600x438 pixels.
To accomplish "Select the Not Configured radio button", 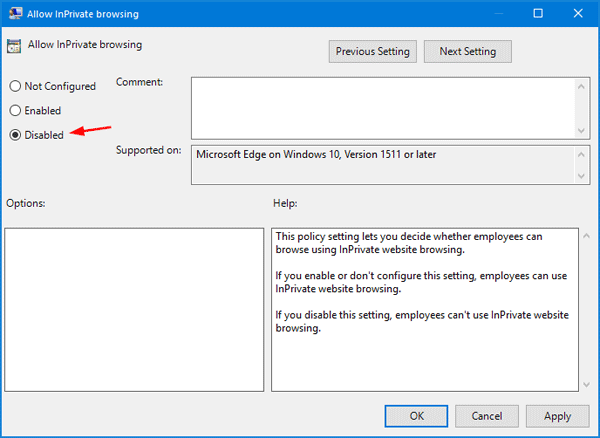I will [x=15, y=87].
